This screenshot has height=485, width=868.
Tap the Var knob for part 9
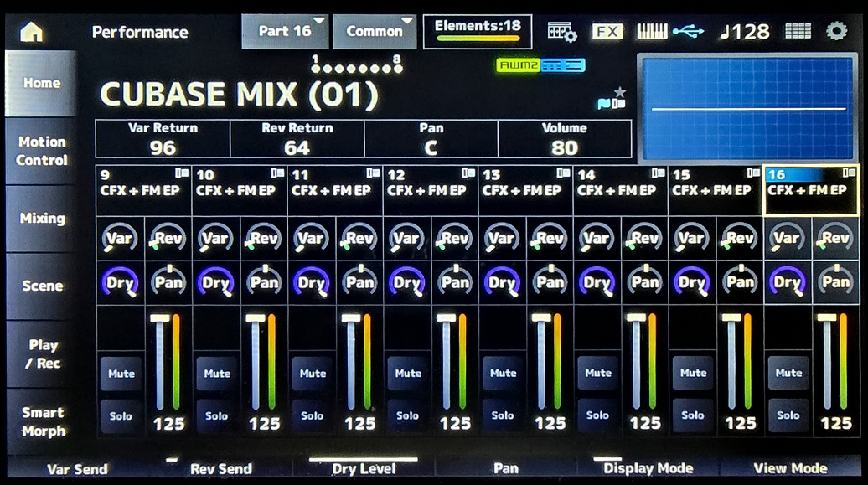[x=120, y=238]
